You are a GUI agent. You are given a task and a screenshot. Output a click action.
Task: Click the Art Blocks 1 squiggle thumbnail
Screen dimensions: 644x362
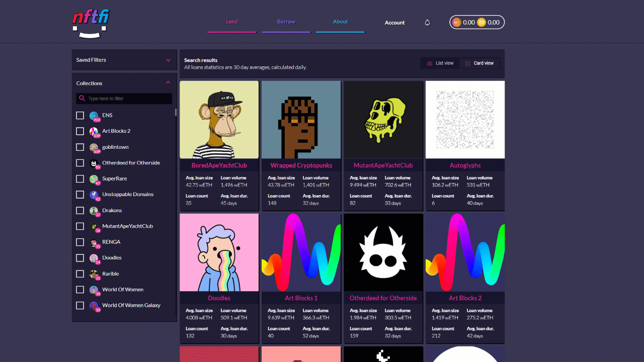pyautogui.click(x=301, y=252)
